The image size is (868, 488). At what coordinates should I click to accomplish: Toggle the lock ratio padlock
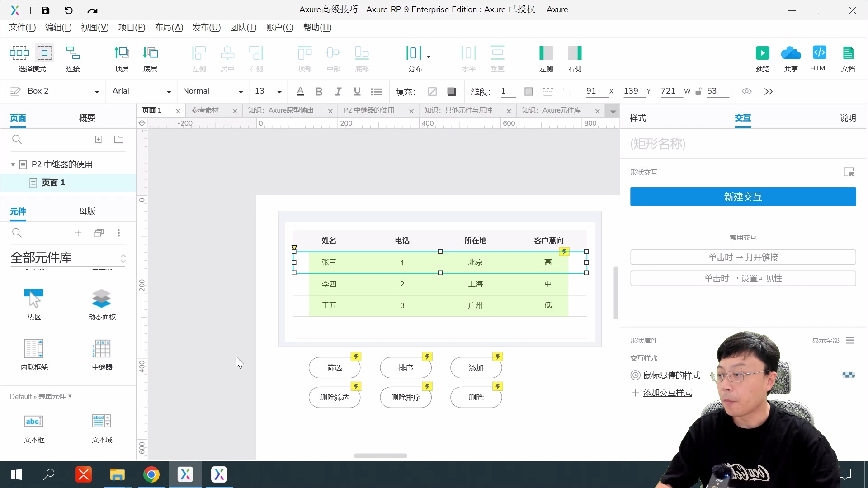tap(699, 91)
